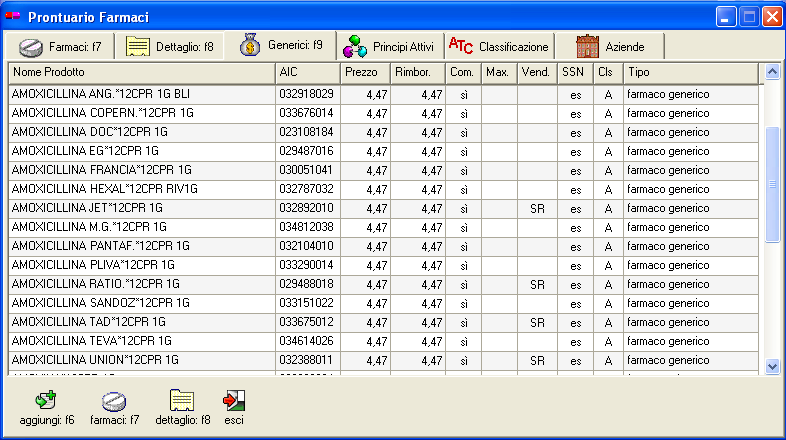Open the Dettaglio f8 tab
The height and width of the screenshot is (440, 786).
point(169,46)
